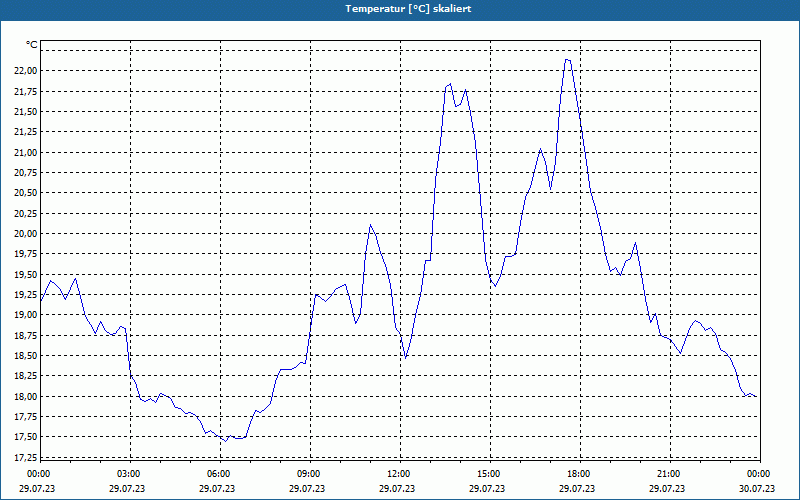Pick the 21,00 y-axis value
This screenshot has height=500, width=800.
coord(24,152)
